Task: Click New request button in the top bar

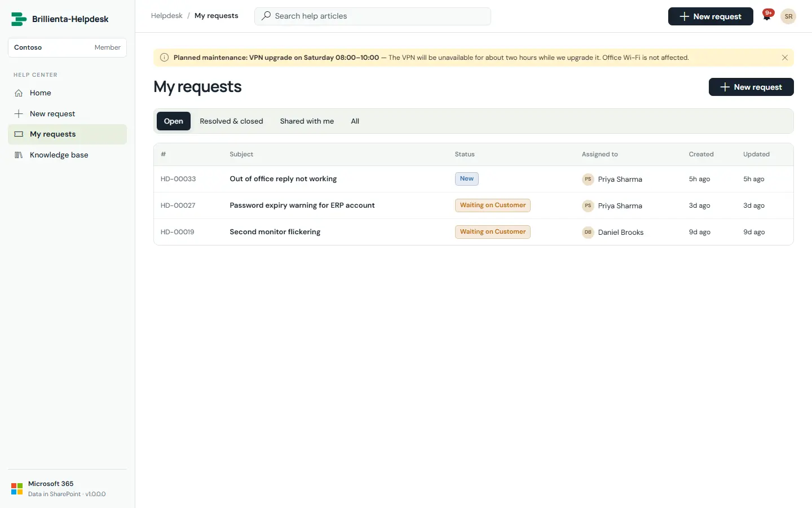Action: [710, 16]
